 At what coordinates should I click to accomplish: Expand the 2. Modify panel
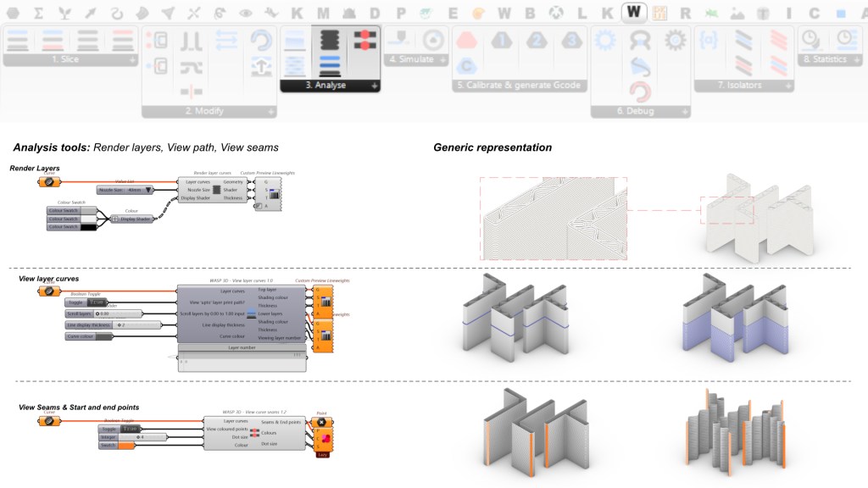[270, 112]
